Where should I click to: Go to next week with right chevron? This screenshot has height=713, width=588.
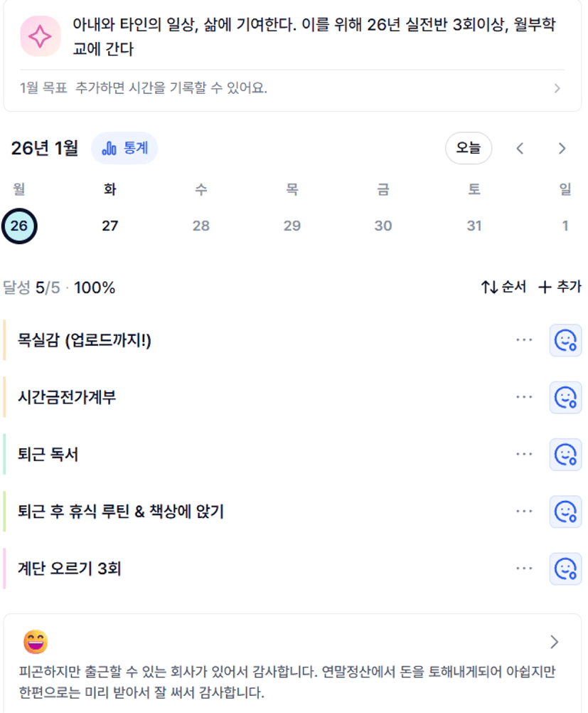[x=562, y=148]
